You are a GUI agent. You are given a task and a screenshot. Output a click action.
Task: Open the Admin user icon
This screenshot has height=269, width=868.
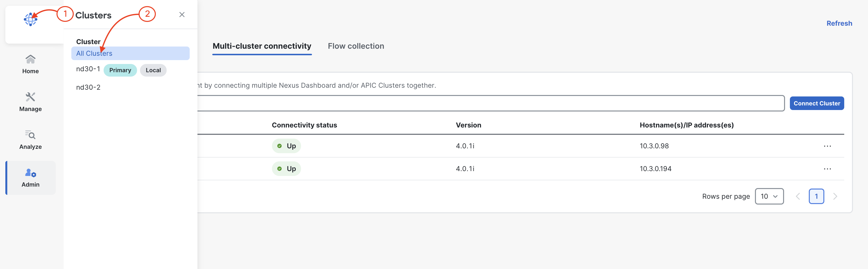(30, 173)
